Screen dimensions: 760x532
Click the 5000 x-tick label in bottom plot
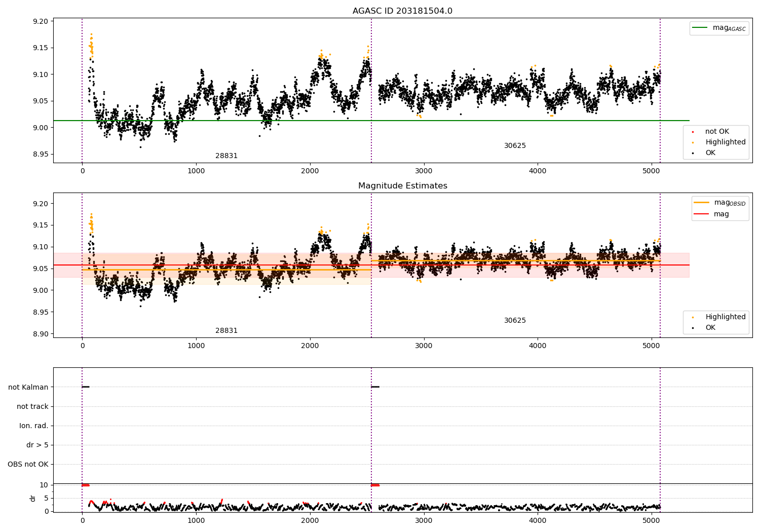(652, 520)
